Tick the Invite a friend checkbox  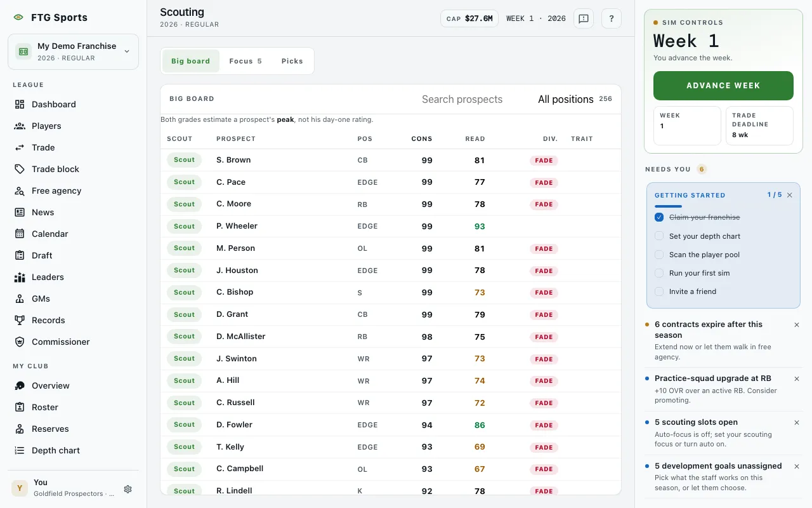pos(659,291)
